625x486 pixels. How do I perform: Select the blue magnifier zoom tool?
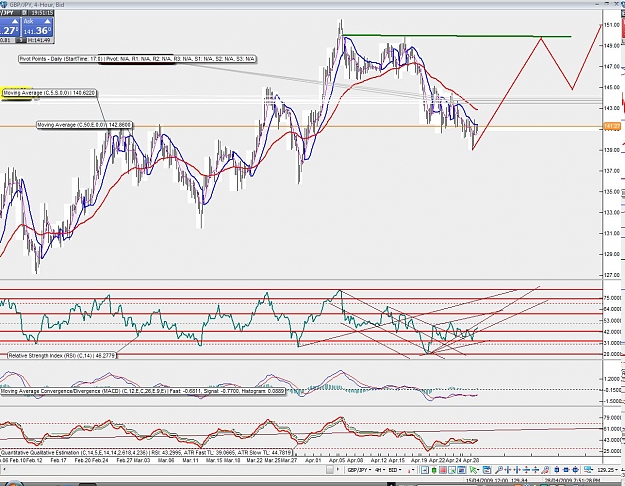(x=499, y=470)
